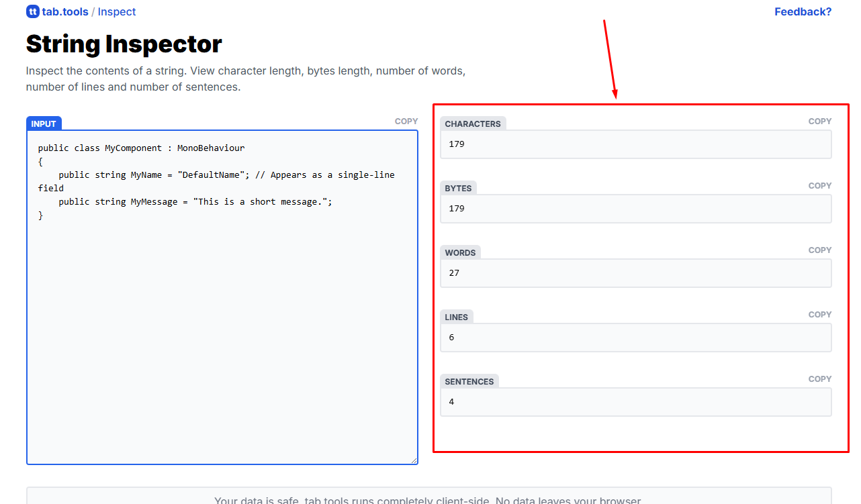861x504 pixels.
Task: Copy the Lines count value
Action: [x=819, y=315]
